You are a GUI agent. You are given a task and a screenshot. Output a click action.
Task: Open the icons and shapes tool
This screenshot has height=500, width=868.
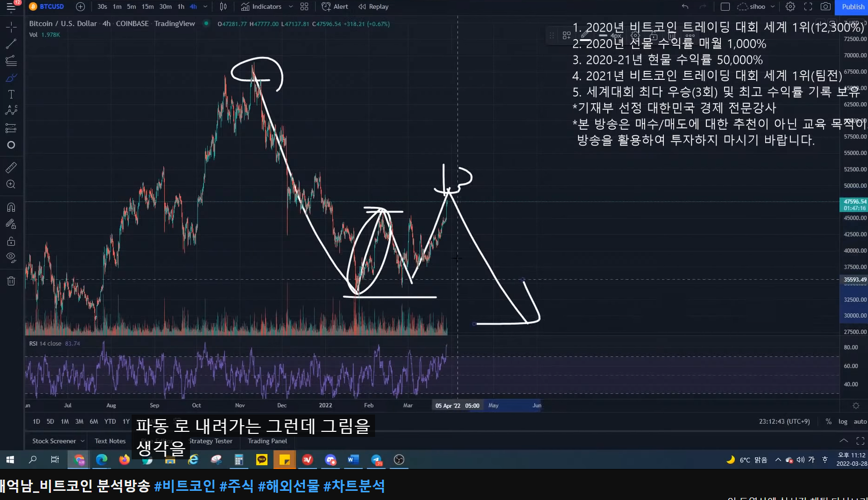pos(11,145)
